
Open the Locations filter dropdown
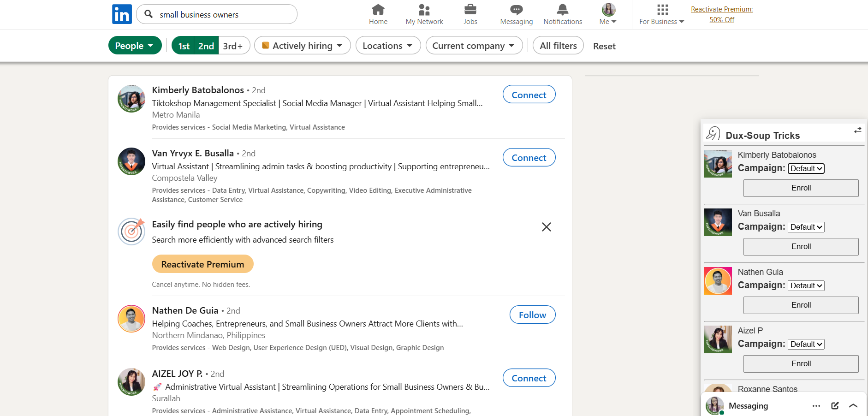[388, 45]
